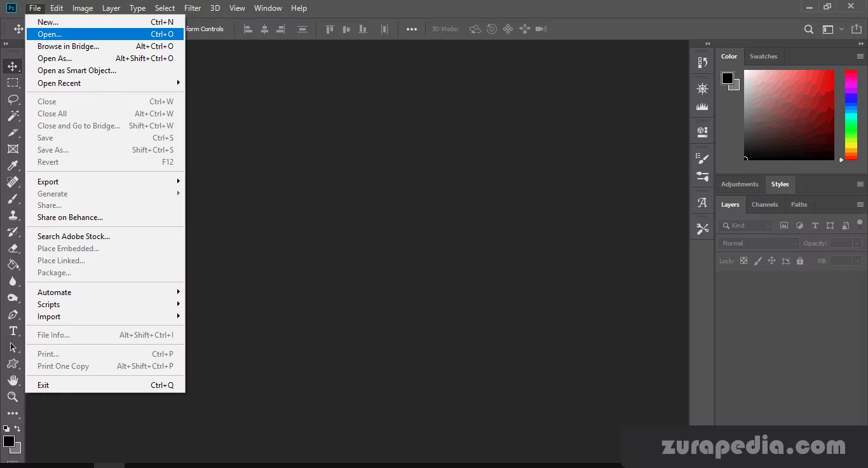Viewport: 868px width, 468px height.
Task: Click Exit in the File menu
Action: point(43,385)
